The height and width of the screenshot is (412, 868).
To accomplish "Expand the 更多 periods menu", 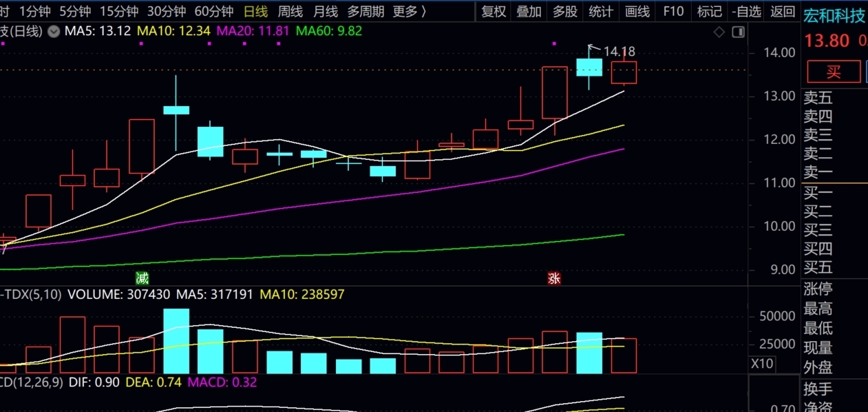I will click(x=409, y=11).
